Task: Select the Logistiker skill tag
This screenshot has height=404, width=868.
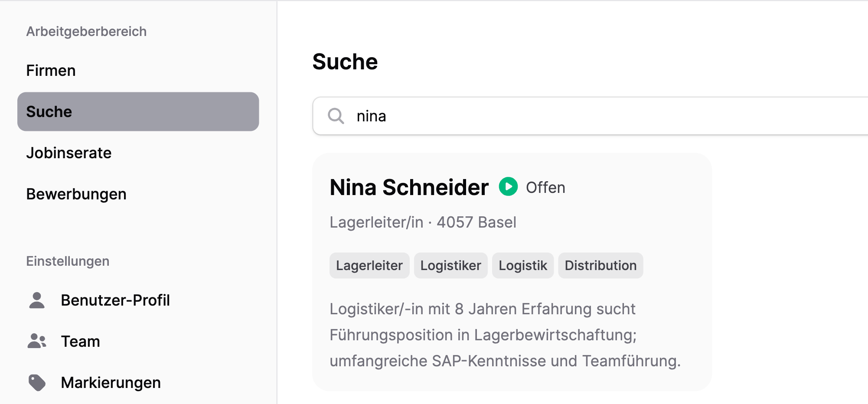Action: click(450, 265)
